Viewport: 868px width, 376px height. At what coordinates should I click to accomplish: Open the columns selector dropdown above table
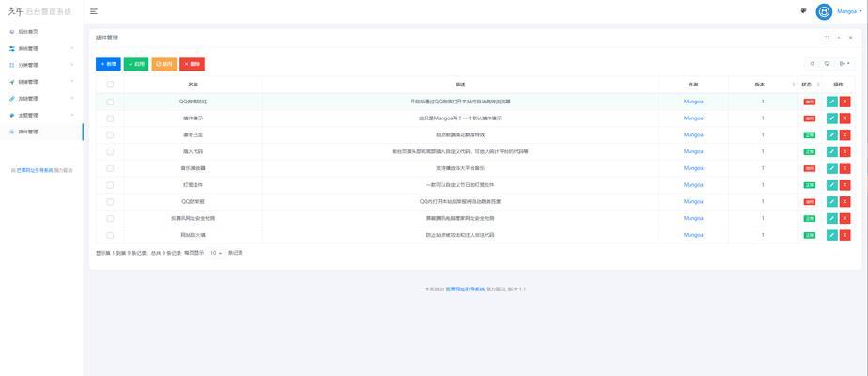pos(845,64)
